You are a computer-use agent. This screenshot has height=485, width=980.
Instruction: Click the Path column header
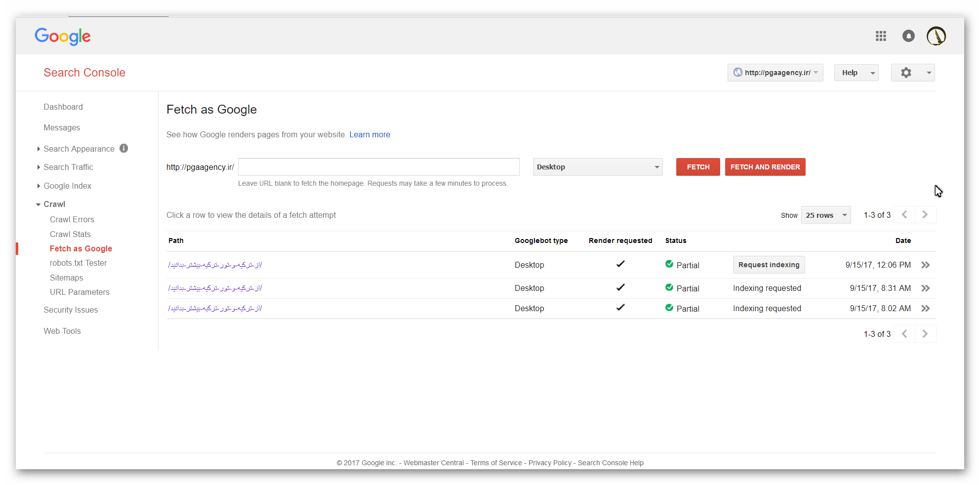pos(176,241)
